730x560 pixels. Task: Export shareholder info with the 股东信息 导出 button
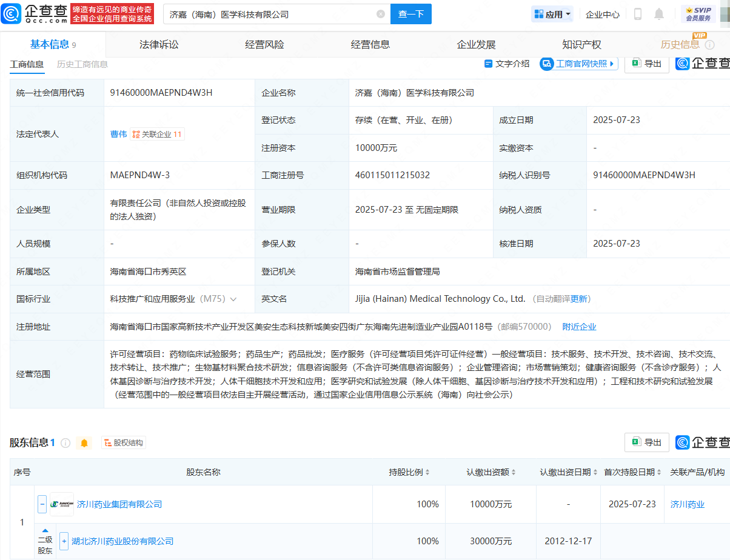646,442
